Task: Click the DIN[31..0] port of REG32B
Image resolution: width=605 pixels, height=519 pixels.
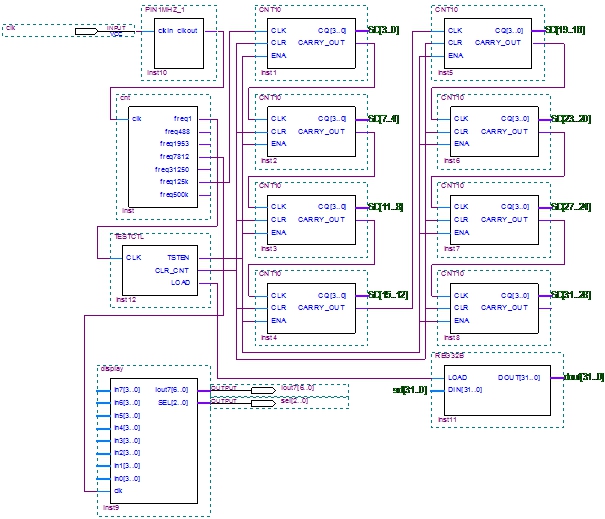Action: point(465,390)
